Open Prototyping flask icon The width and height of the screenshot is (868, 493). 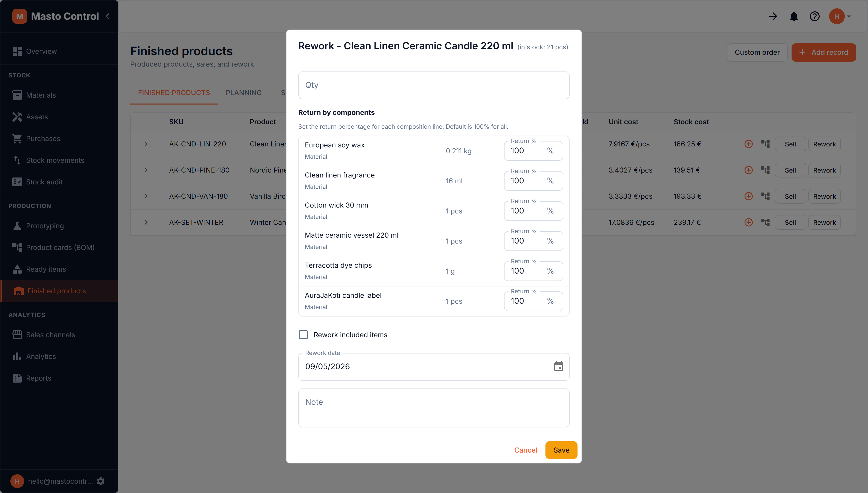pyautogui.click(x=17, y=226)
